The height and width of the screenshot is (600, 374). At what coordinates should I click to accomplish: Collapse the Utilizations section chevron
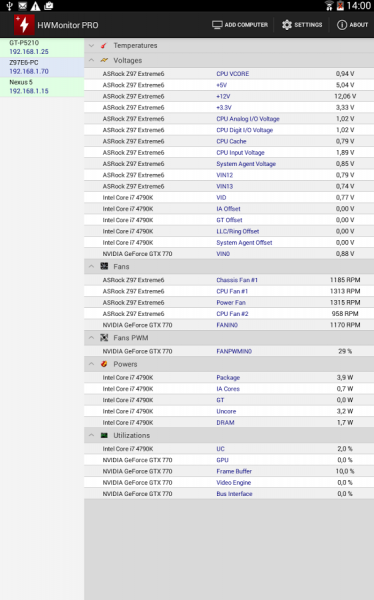click(x=91, y=435)
